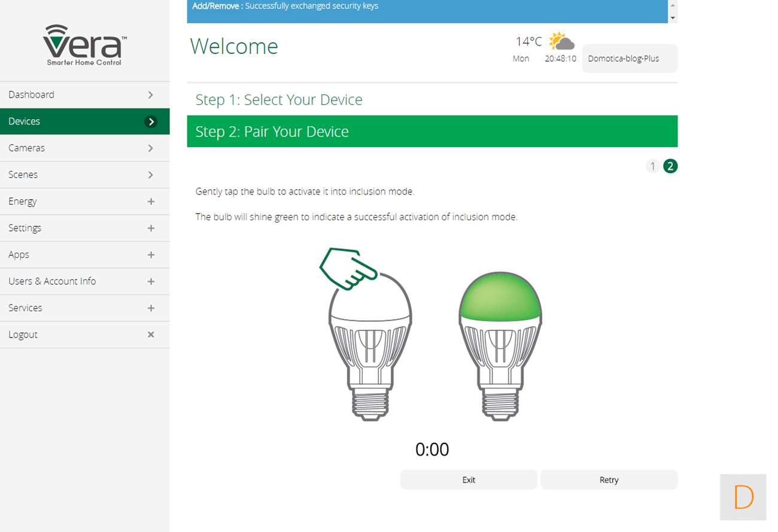The width and height of the screenshot is (778, 532).
Task: Click the X icon beside Logout
Action: tap(151, 335)
